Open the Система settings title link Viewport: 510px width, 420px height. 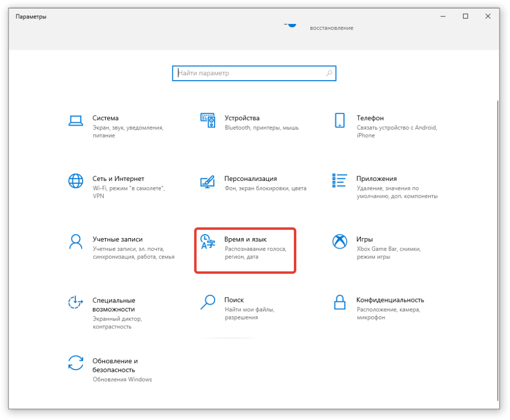click(106, 118)
